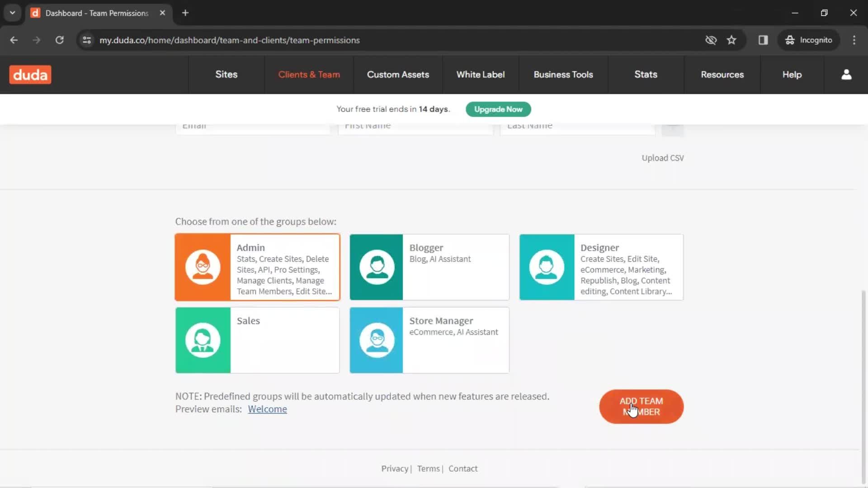The width and height of the screenshot is (868, 488).
Task: Open the Help menu
Action: (x=792, y=75)
